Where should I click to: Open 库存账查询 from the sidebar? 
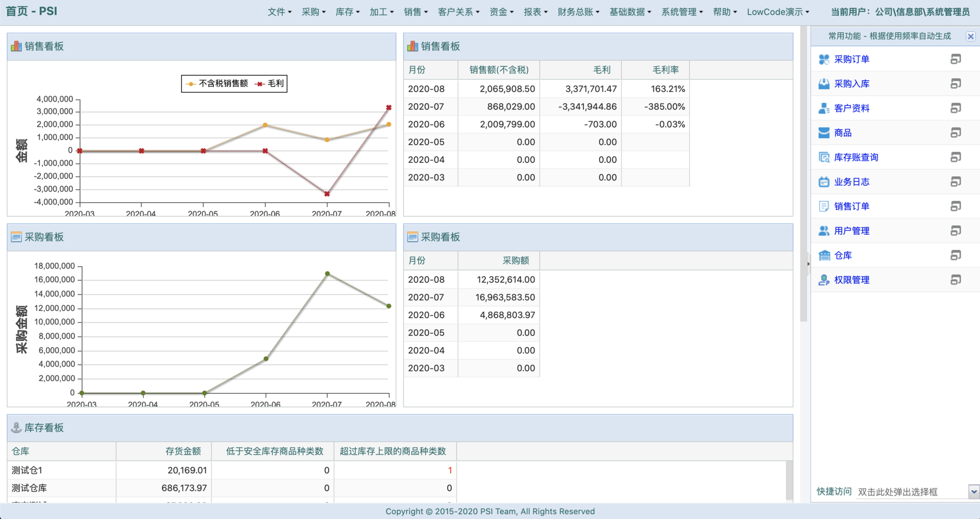point(823,157)
